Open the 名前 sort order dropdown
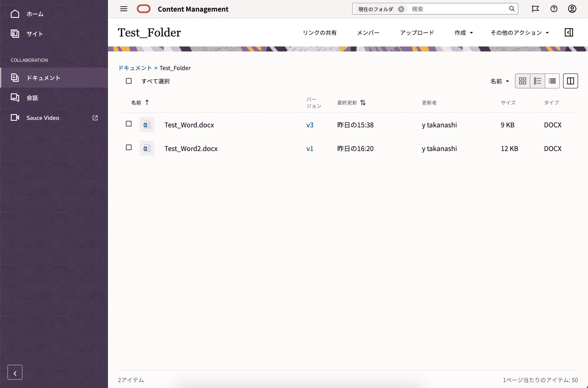 [500, 81]
